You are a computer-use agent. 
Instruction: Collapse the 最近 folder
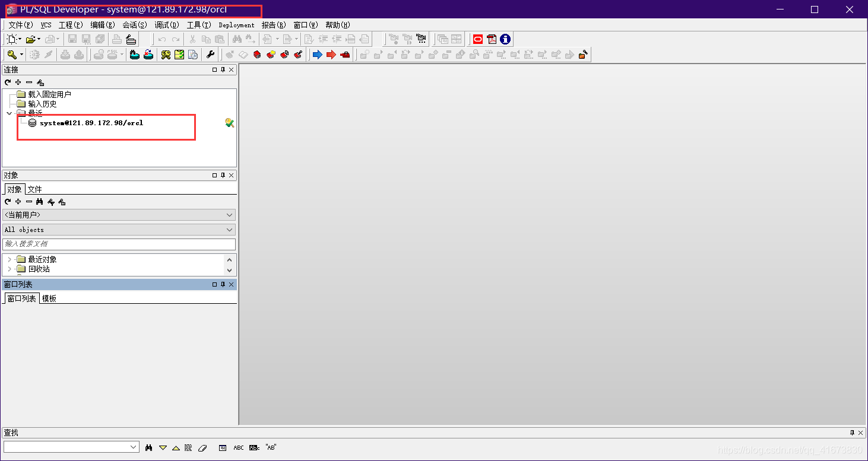tap(9, 113)
